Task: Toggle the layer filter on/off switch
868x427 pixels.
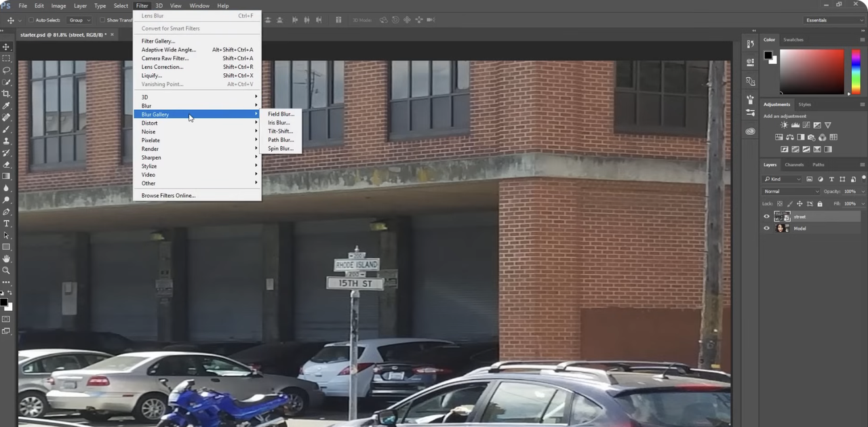Action: 864,178
